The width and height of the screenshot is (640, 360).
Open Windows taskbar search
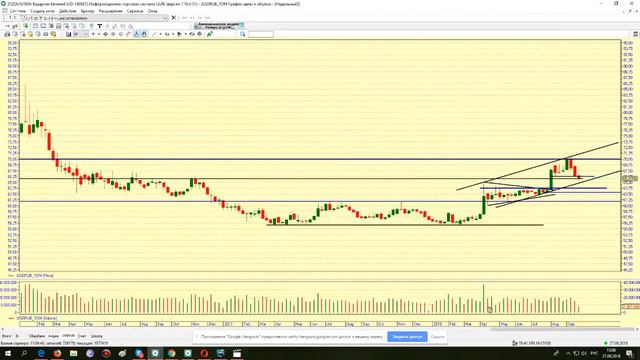pyautogui.click(x=24, y=353)
